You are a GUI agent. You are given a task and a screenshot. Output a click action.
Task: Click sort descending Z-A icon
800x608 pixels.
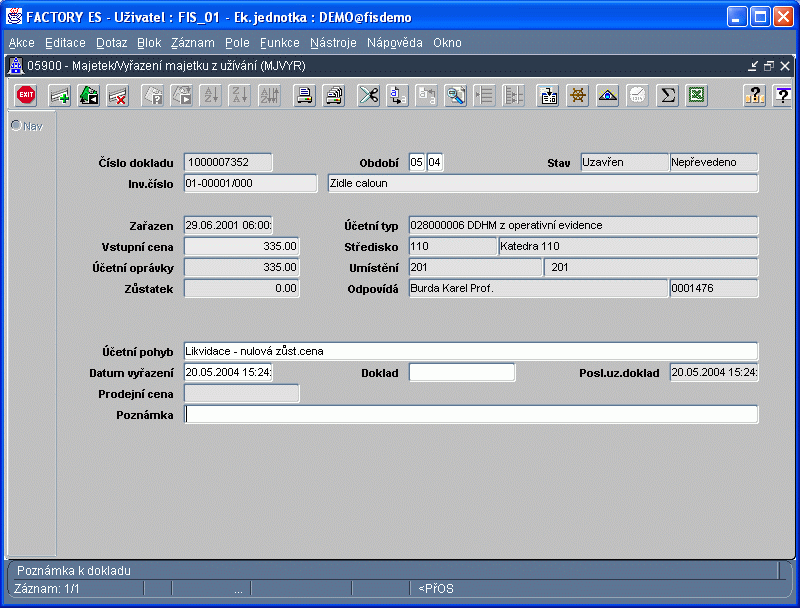tap(240, 95)
